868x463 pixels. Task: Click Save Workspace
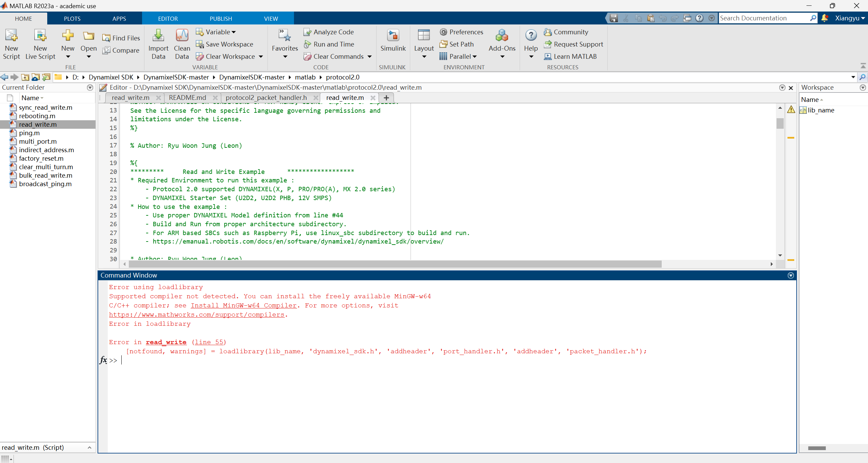pyautogui.click(x=225, y=44)
